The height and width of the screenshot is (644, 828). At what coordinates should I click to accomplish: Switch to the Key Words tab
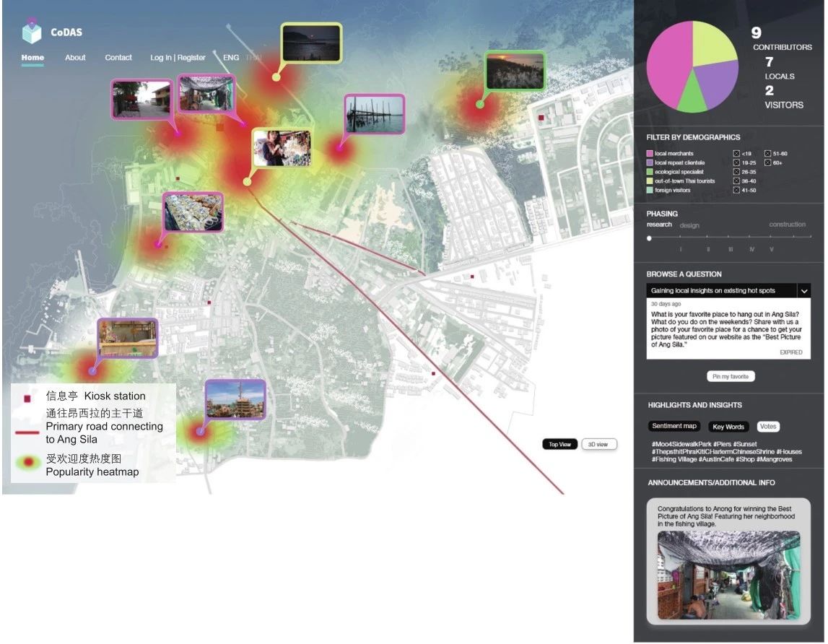point(728,427)
